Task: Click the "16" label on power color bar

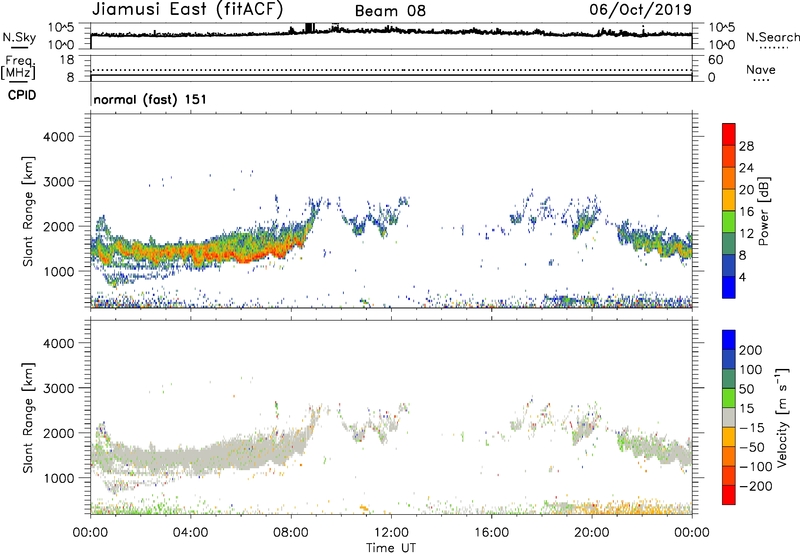Action: (x=746, y=212)
